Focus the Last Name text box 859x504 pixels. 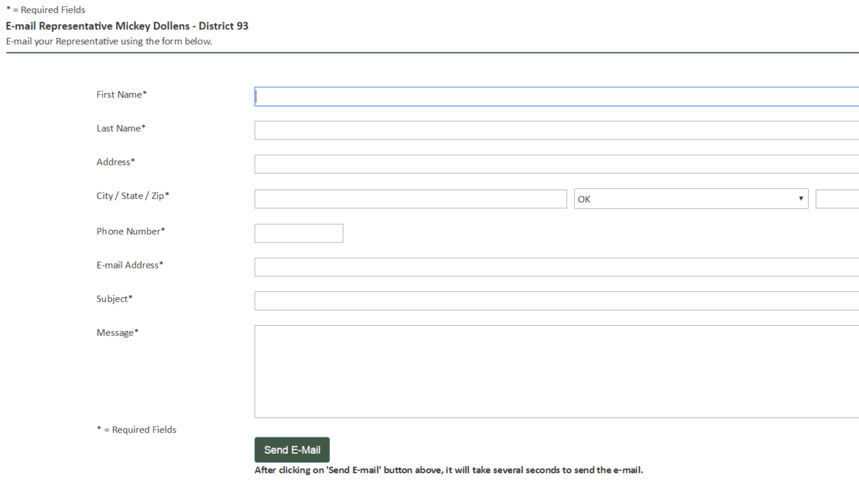click(555, 130)
